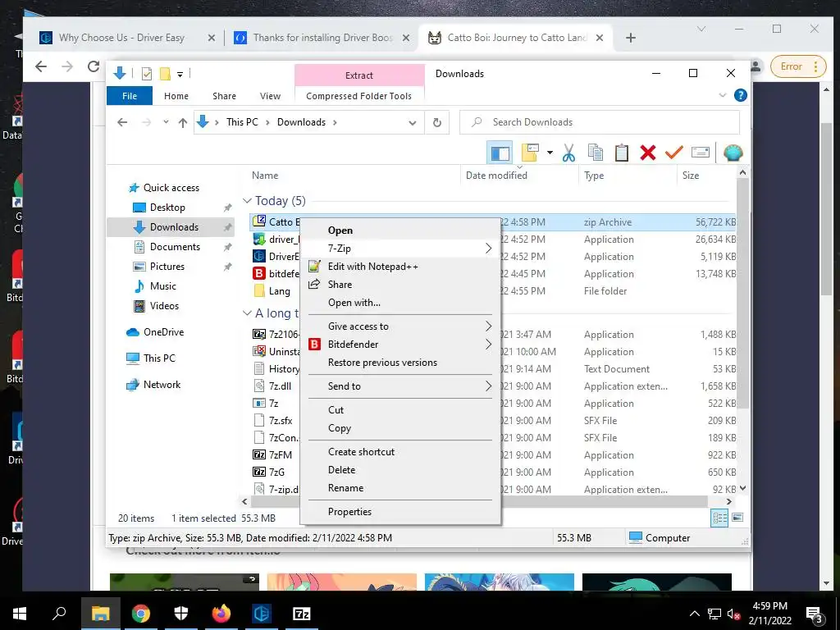Click the quick access Properties checkmark icon in the title bar
Screen dimensions: 840x630
pos(146,74)
